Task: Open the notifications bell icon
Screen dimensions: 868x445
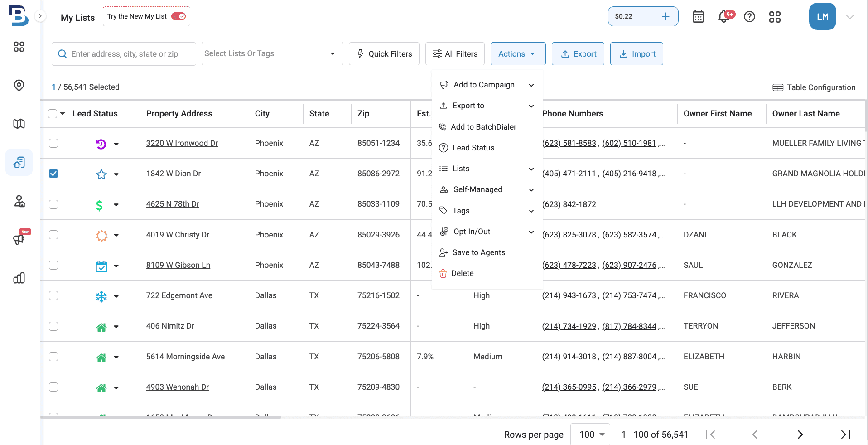Action: point(724,17)
